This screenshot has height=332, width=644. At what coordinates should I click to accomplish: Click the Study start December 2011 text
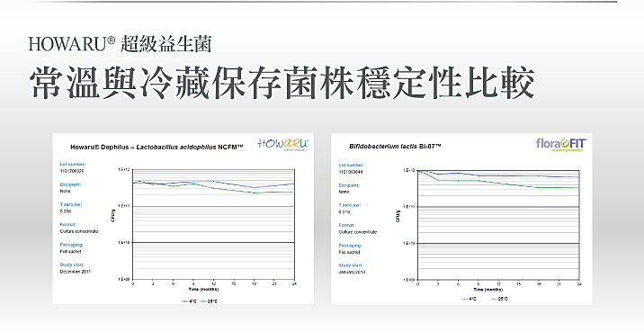(x=76, y=268)
